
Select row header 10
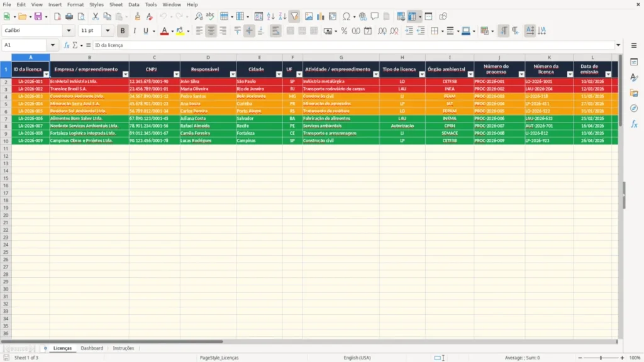pyautogui.click(x=6, y=141)
